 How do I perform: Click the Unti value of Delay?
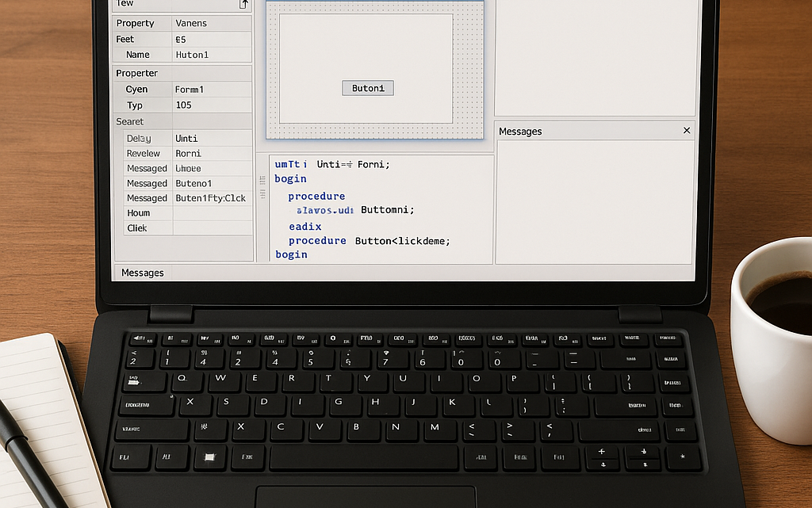point(186,139)
